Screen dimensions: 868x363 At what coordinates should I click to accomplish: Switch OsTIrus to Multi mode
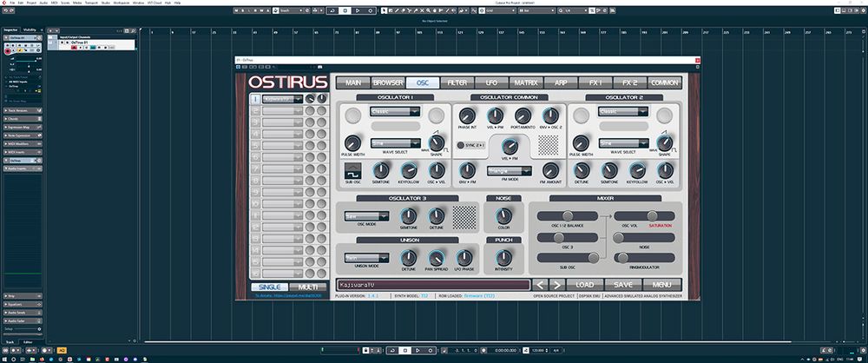[308, 287]
